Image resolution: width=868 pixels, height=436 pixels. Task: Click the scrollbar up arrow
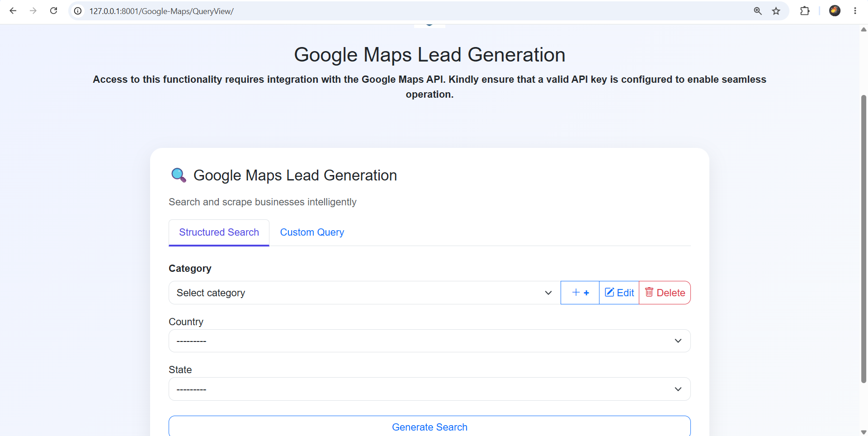(863, 29)
